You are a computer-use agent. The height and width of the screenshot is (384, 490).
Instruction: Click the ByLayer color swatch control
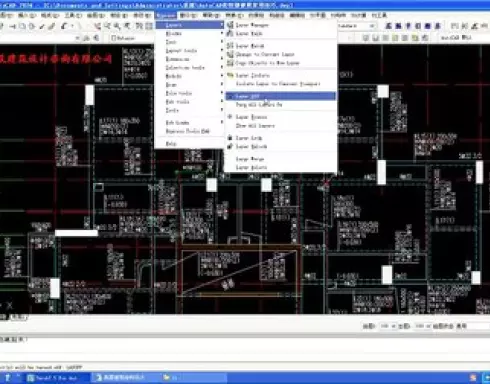coord(123,38)
